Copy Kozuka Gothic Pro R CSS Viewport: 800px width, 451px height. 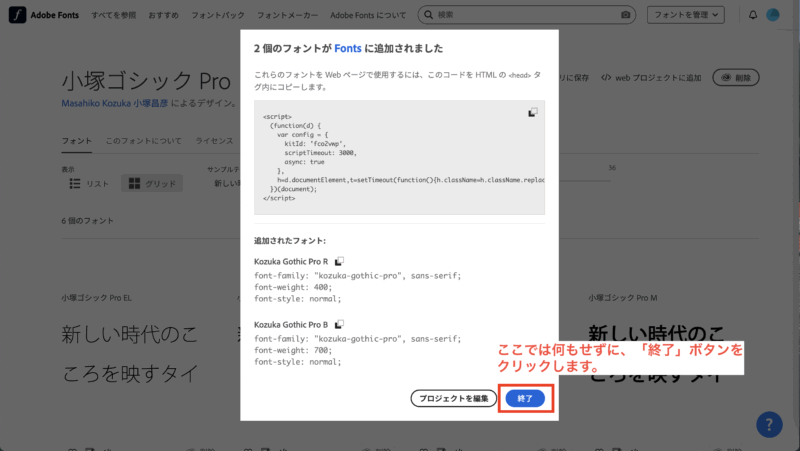click(x=339, y=261)
